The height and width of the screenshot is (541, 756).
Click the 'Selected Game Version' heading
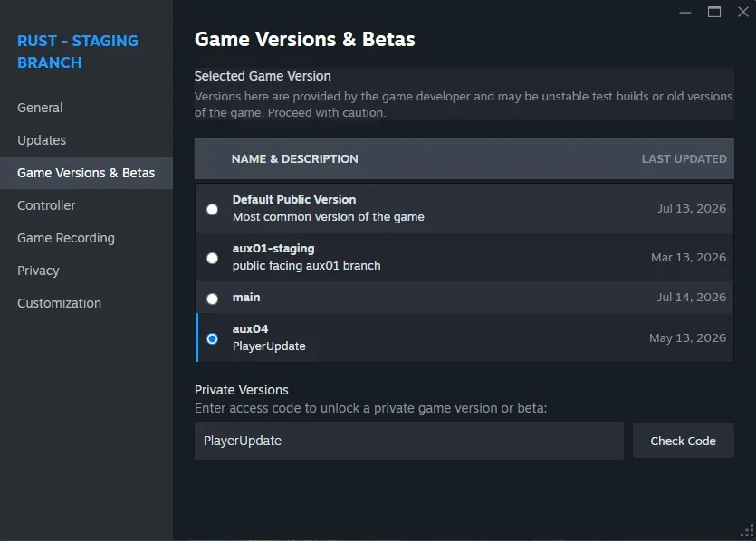click(263, 76)
